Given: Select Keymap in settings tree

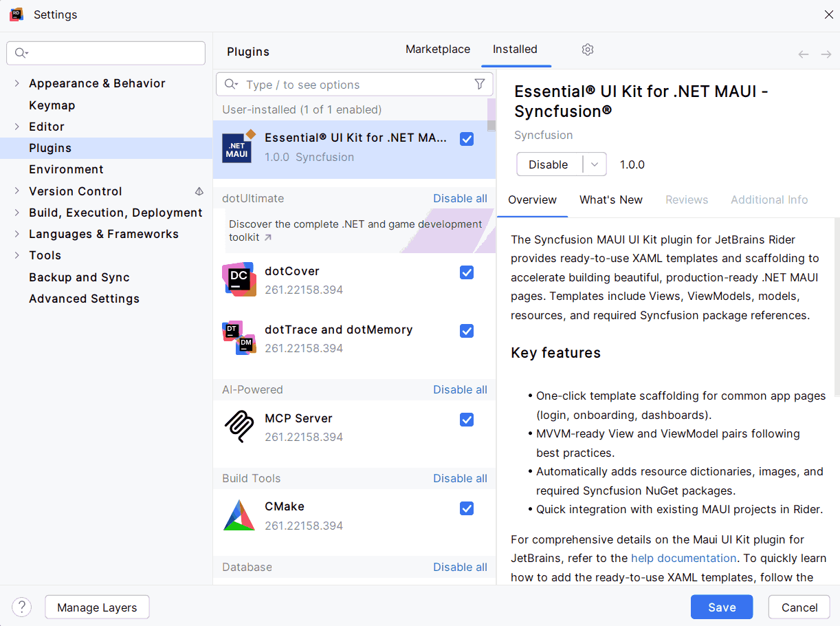Looking at the screenshot, I should [x=52, y=105].
